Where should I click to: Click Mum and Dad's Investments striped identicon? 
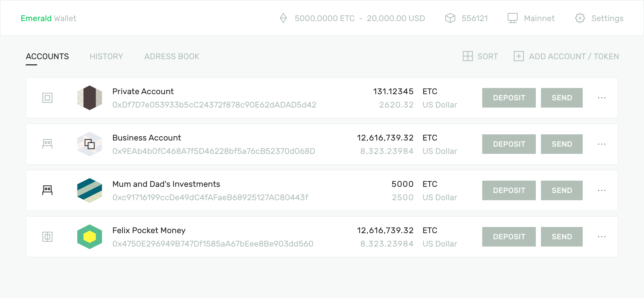click(x=89, y=190)
